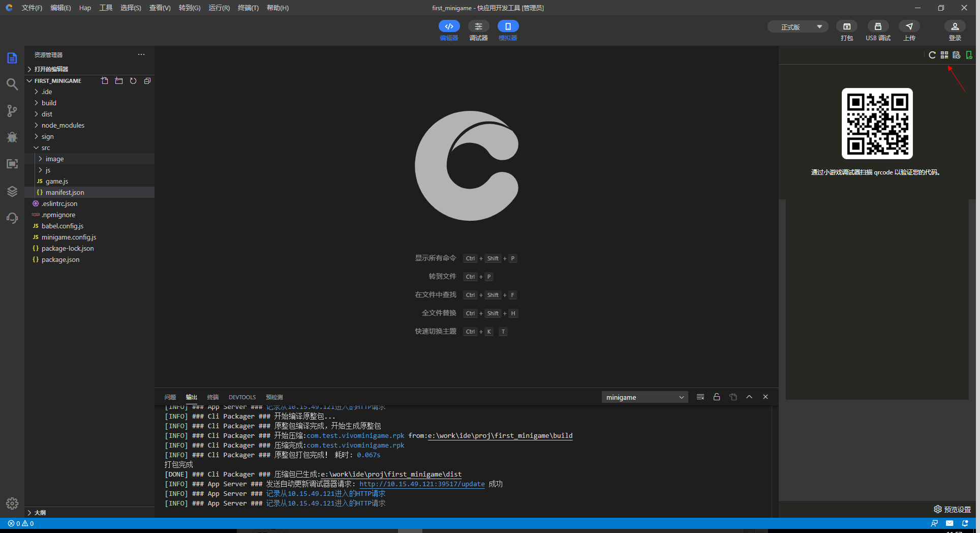The height and width of the screenshot is (533, 980).
Task: Click errors and warnings count in status bar
Action: [21, 523]
